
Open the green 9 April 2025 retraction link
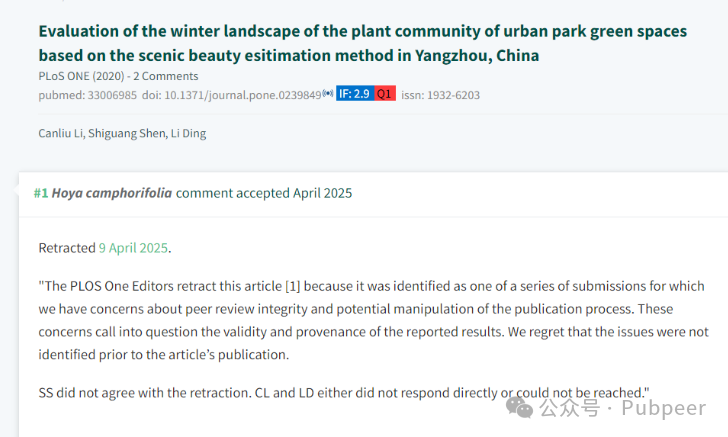click(133, 248)
